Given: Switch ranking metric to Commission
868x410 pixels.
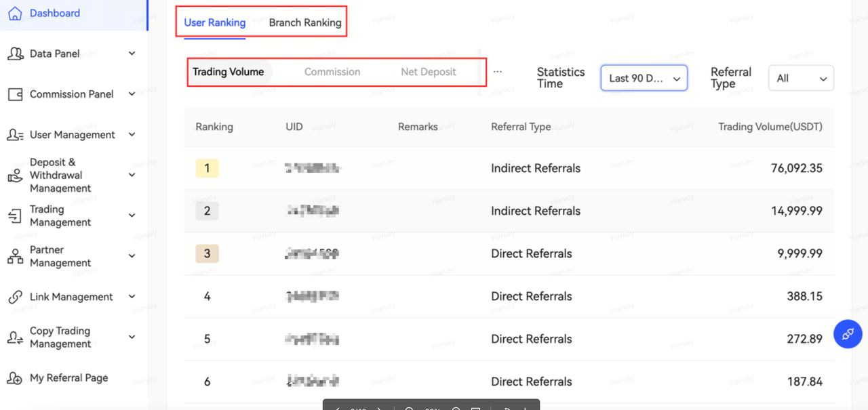Looking at the screenshot, I should coord(332,72).
